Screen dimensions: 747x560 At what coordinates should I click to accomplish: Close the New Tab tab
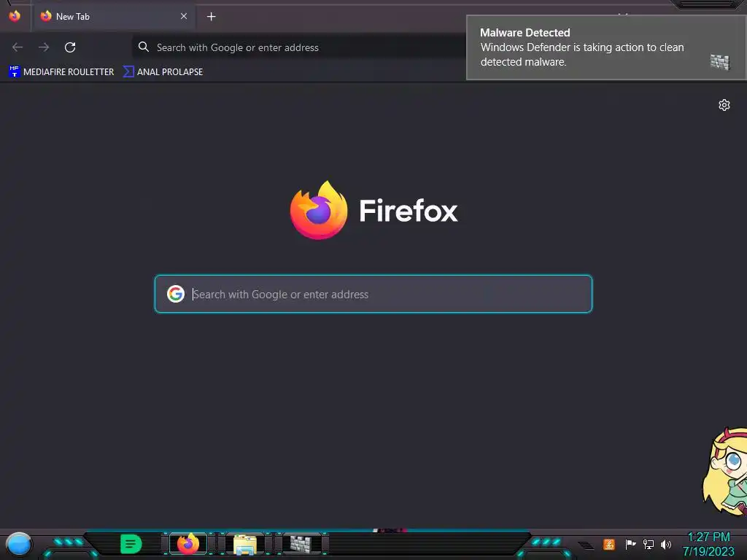click(183, 16)
